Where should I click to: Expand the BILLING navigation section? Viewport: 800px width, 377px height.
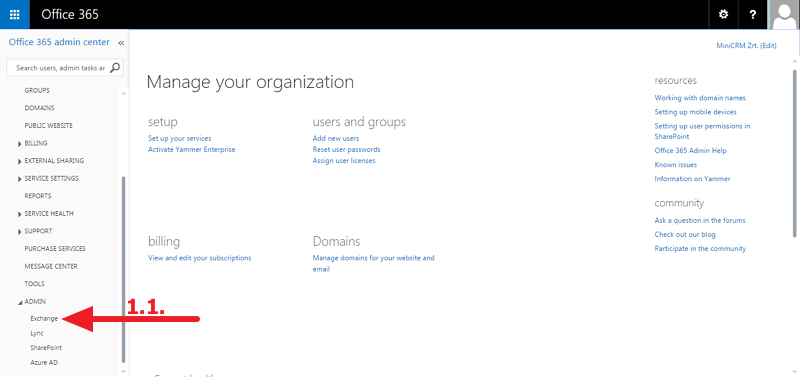(20, 144)
